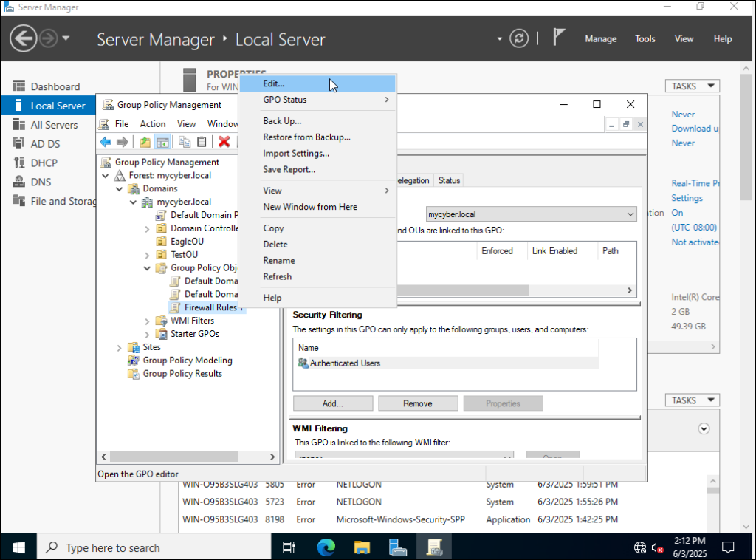This screenshot has height=560, width=756.
Task: Collapse the Group Policy Objects node
Action: point(147,268)
